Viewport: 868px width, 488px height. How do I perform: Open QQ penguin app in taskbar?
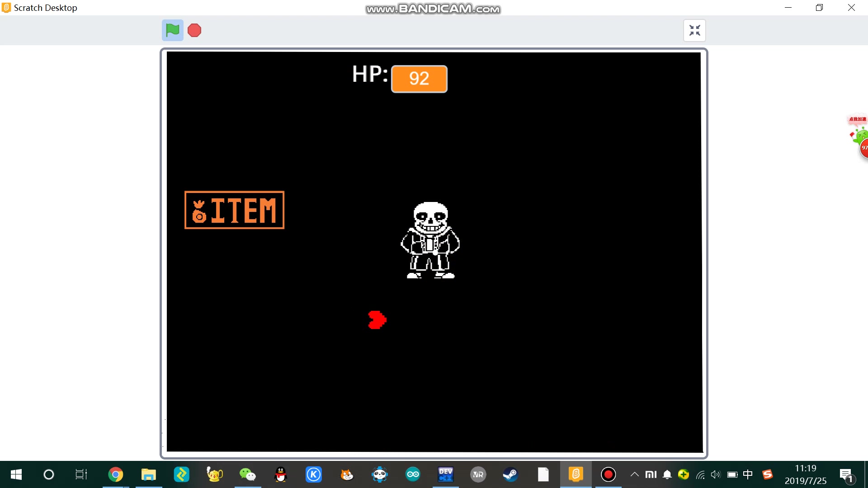click(x=281, y=474)
